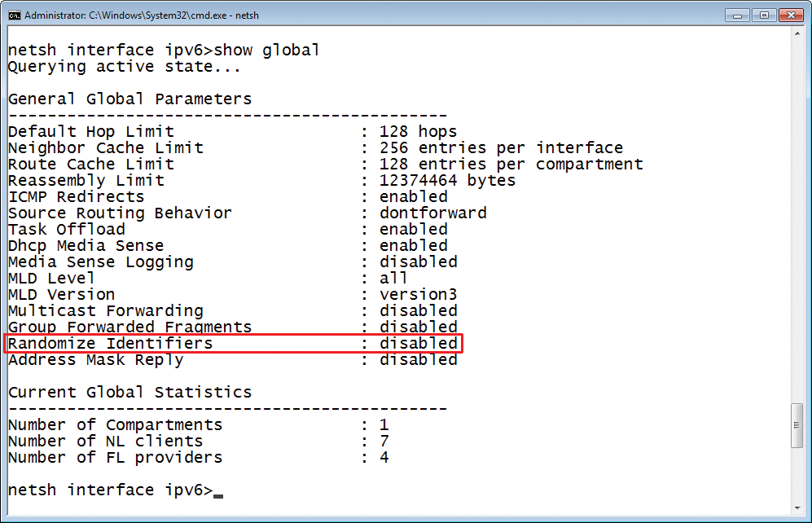Select the highlighted Randomize Identifiers line
The image size is (812, 523).
coord(232,343)
